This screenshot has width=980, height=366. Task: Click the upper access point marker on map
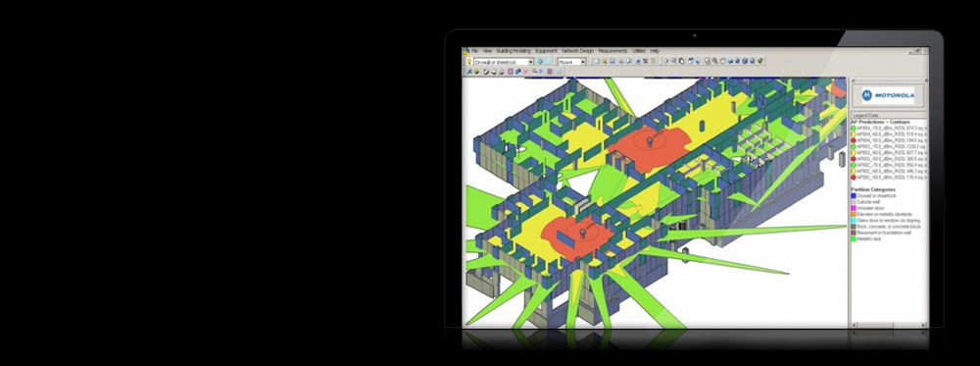(x=650, y=142)
